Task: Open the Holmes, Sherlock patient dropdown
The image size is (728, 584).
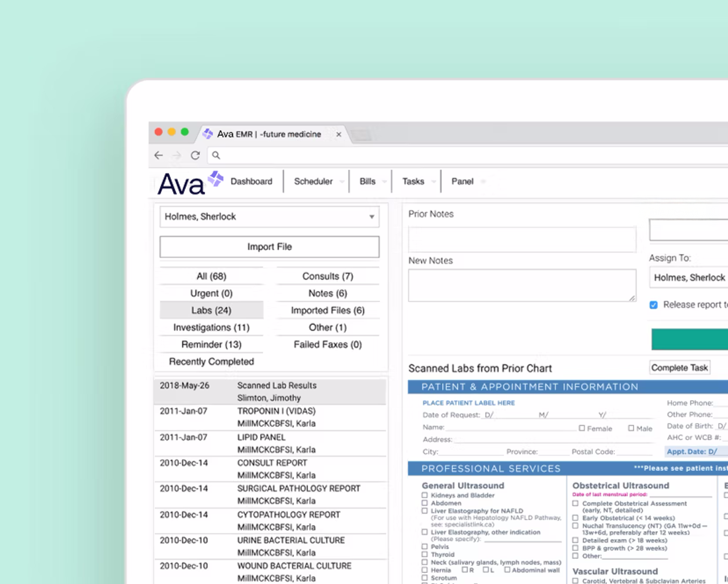Action: [x=269, y=216]
